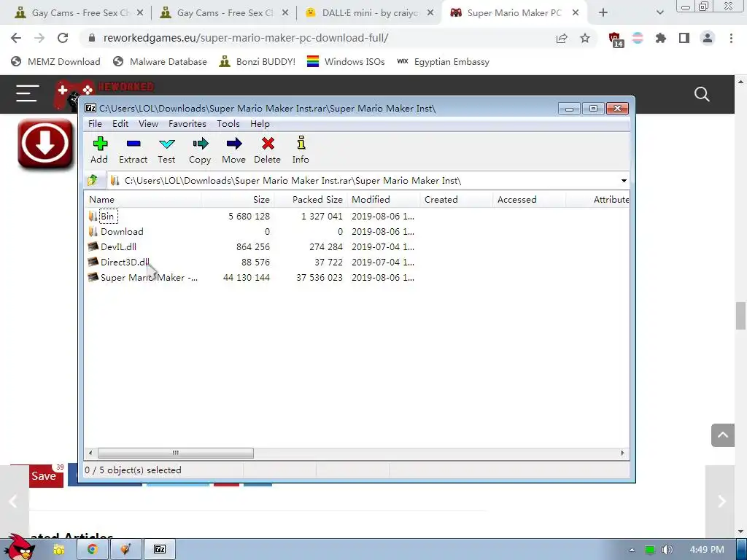Image resolution: width=747 pixels, height=560 pixels.
Task: Open the Windows ISOs bookmark
Action: [x=346, y=61]
